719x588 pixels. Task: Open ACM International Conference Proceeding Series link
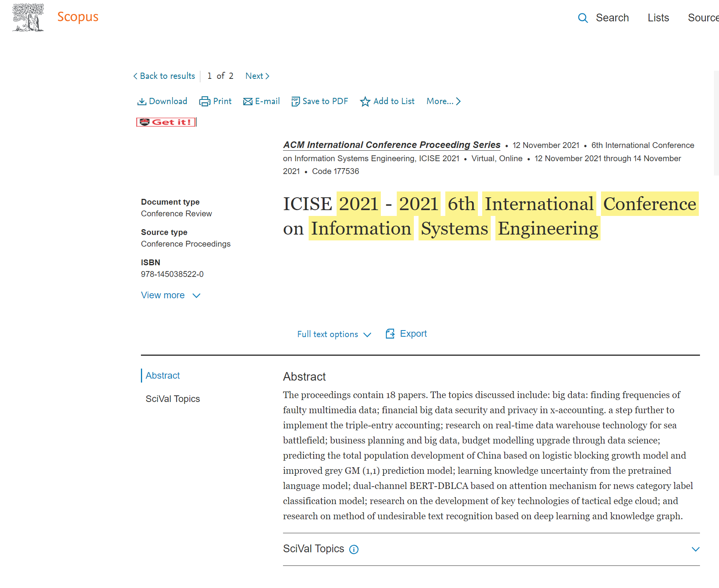391,145
